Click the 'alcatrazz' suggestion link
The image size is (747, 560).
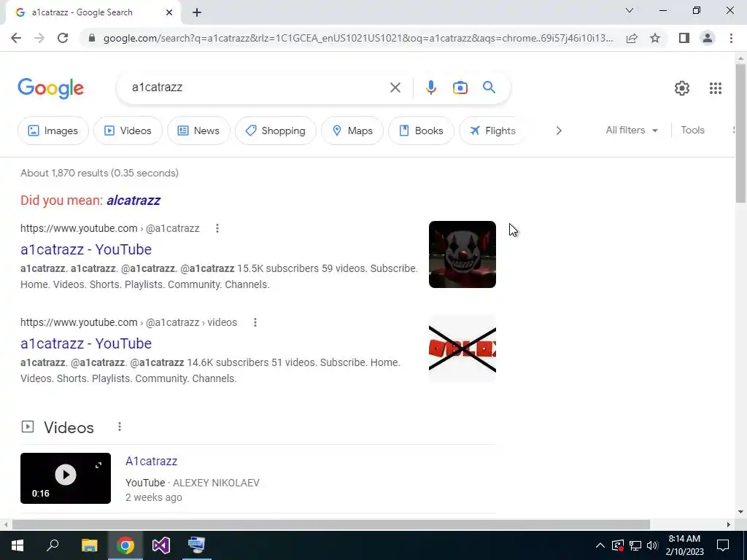pyautogui.click(x=133, y=201)
